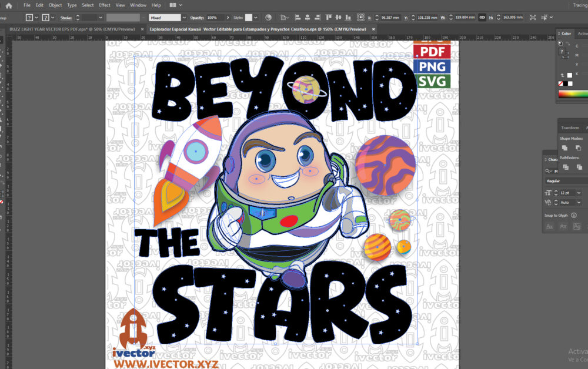This screenshot has height=369, width=588.
Task: Click the stroke color question-mark box
Action: pyautogui.click(x=45, y=18)
